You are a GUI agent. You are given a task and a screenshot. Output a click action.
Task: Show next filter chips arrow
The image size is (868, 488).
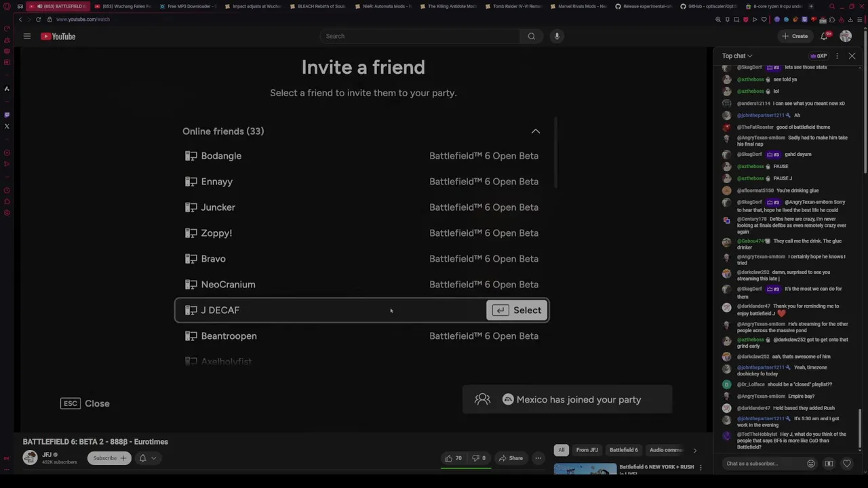(694, 450)
